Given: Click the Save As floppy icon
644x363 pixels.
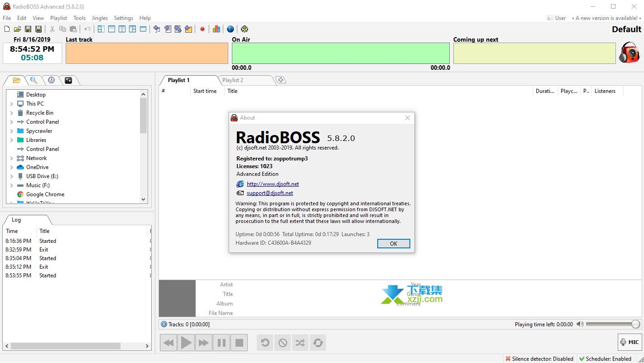Looking at the screenshot, I should tap(38, 29).
